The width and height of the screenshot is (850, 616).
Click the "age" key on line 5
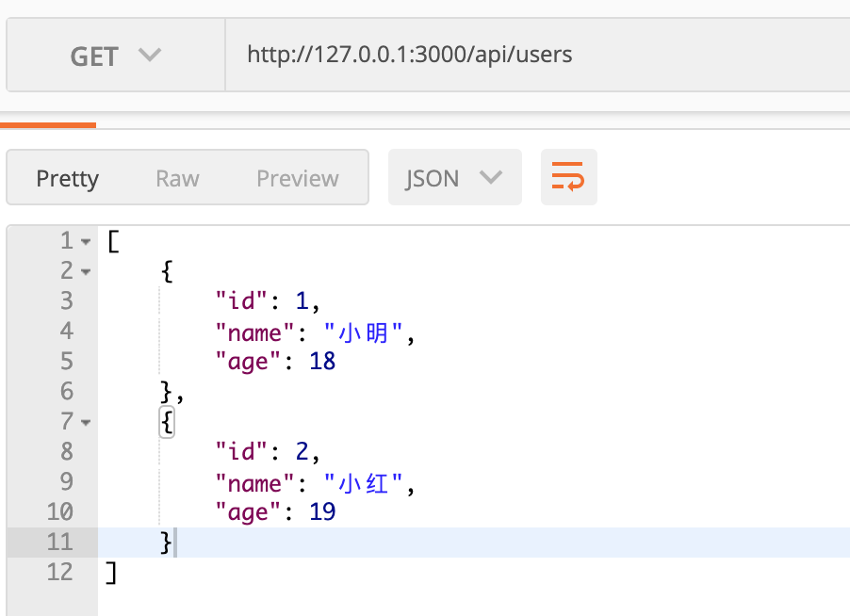pyautogui.click(x=248, y=362)
